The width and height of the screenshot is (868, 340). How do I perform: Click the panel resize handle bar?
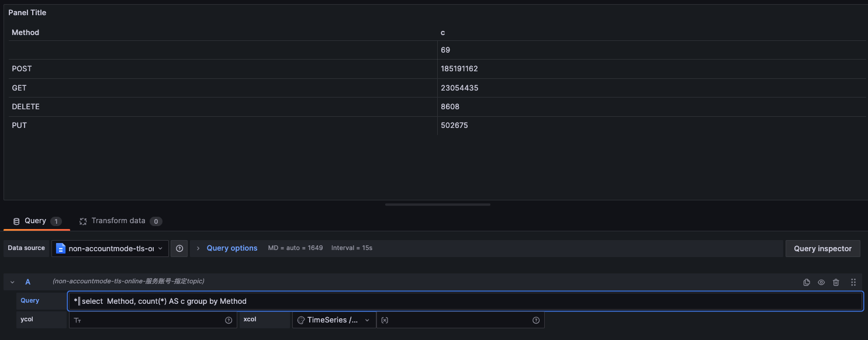click(438, 204)
